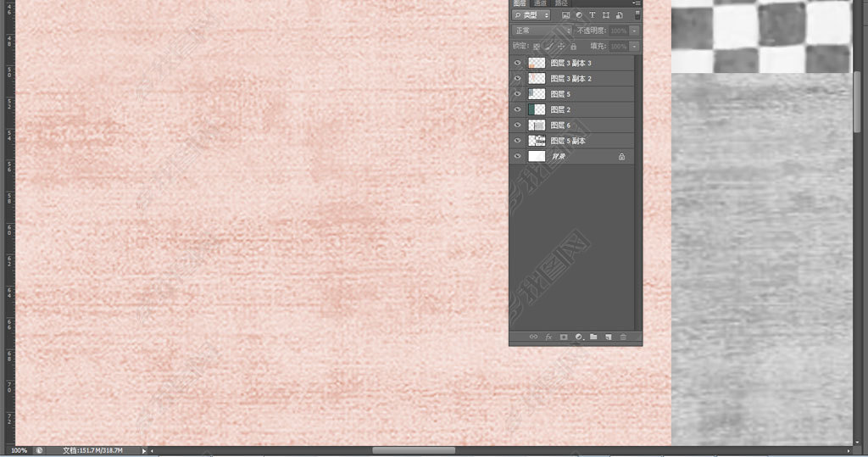
Task: Hide layer 图层 3 副本 3
Action: pos(518,63)
